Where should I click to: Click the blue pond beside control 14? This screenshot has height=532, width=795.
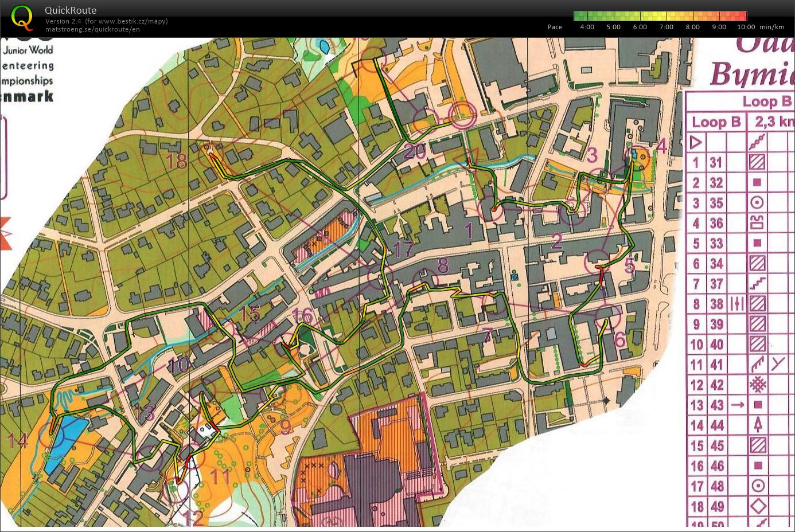coord(65,442)
